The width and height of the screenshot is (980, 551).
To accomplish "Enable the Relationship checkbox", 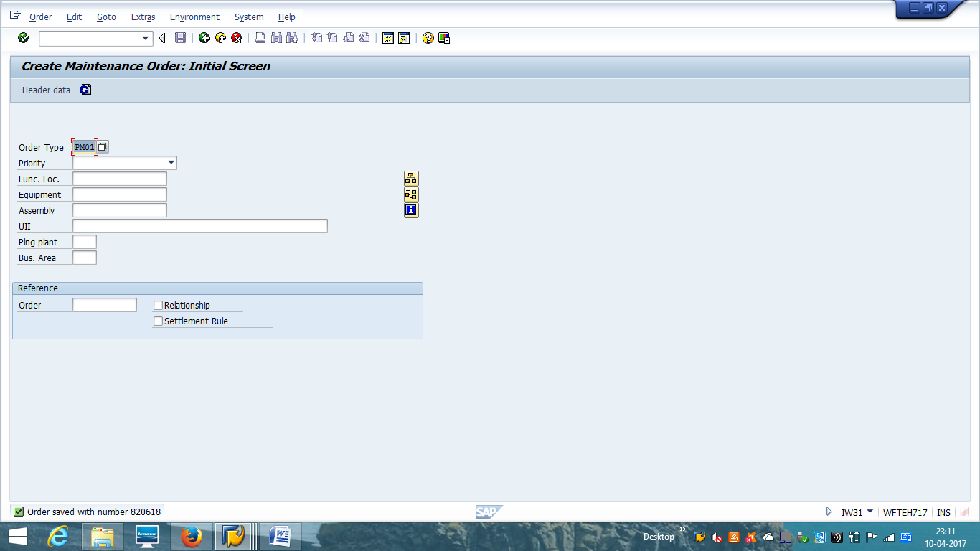I will coord(159,306).
